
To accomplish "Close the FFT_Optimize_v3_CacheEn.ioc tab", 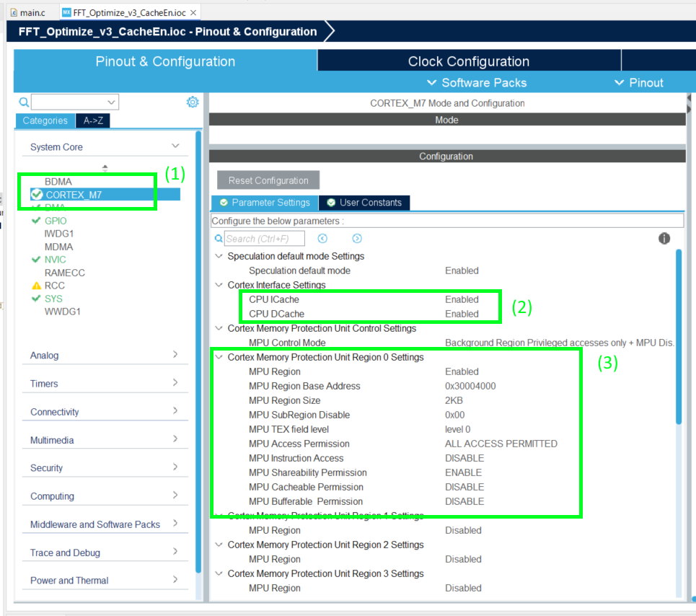I will pyautogui.click(x=193, y=12).
